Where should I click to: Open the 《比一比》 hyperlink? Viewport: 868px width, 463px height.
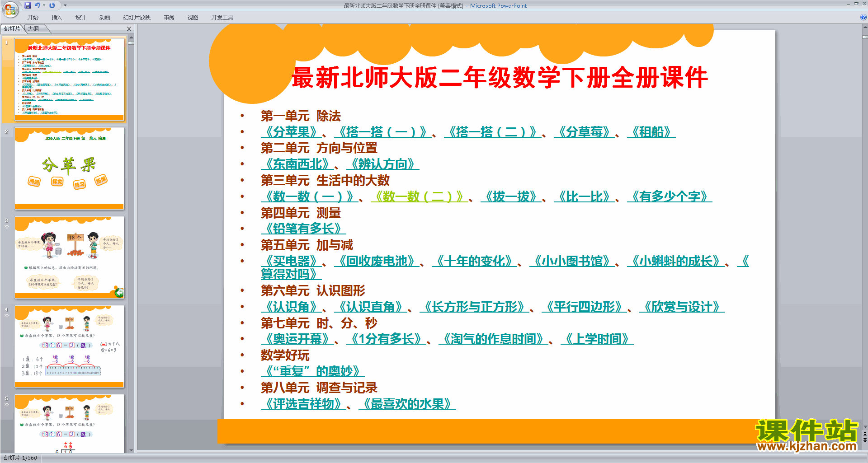click(584, 196)
